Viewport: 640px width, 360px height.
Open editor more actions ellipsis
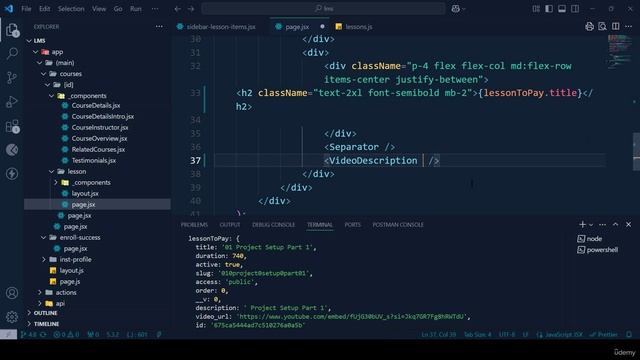[x=629, y=27]
